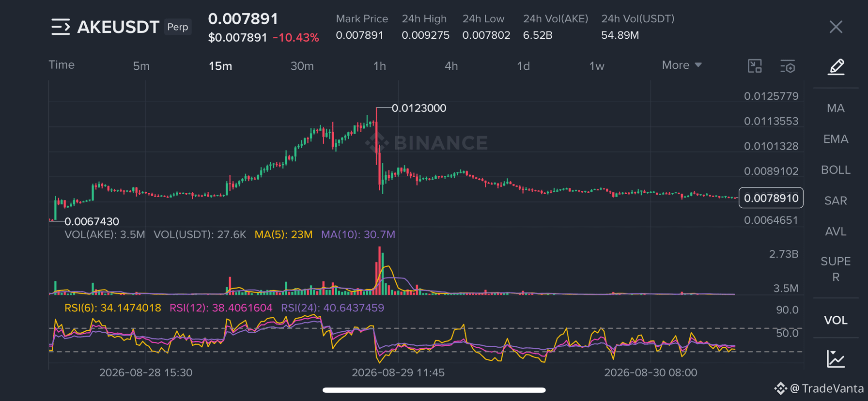Select the 15m timeframe
Image resolution: width=868 pixels, height=401 pixels.
pyautogui.click(x=220, y=66)
